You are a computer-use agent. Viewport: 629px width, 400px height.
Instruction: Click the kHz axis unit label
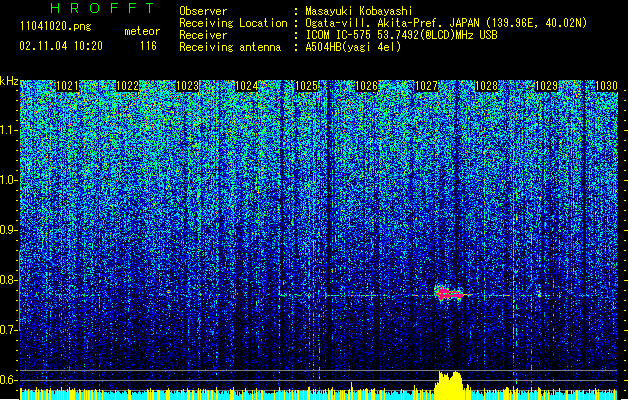pyautogui.click(x=9, y=81)
